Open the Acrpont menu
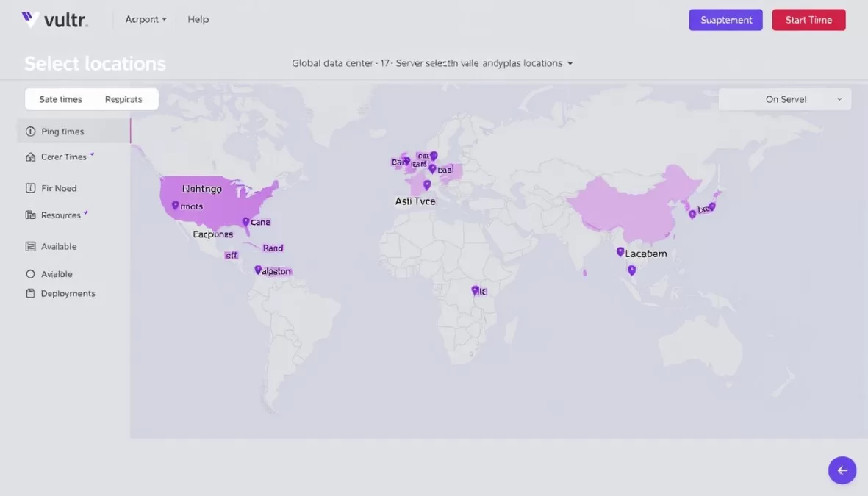 coord(145,19)
